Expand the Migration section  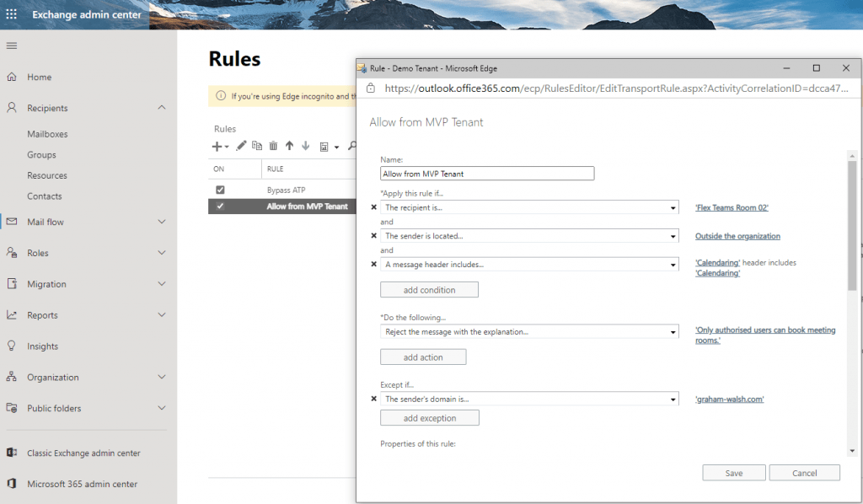coord(162,284)
